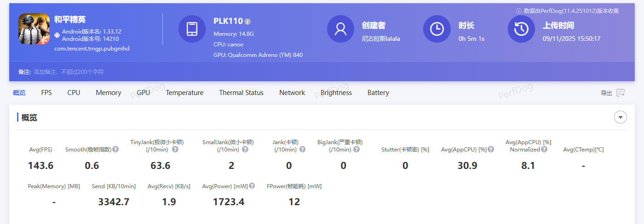Click the 导出 export text button
The width and height of the screenshot is (644, 224).
pos(606,93)
